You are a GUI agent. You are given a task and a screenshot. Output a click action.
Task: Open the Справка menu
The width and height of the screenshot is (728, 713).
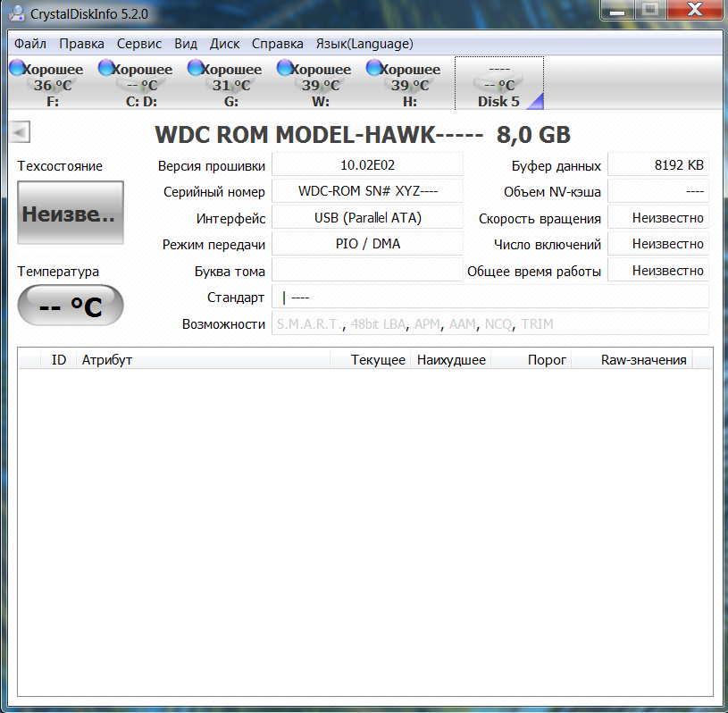click(278, 44)
